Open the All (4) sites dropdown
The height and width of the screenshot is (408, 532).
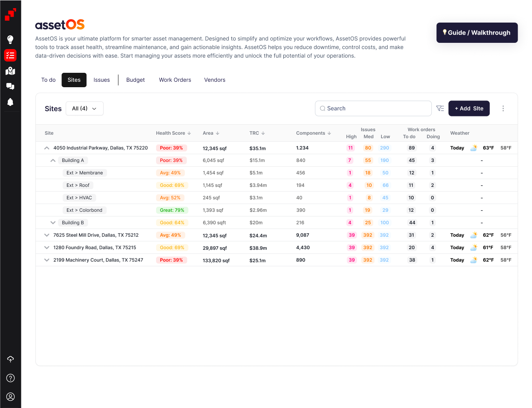84,109
